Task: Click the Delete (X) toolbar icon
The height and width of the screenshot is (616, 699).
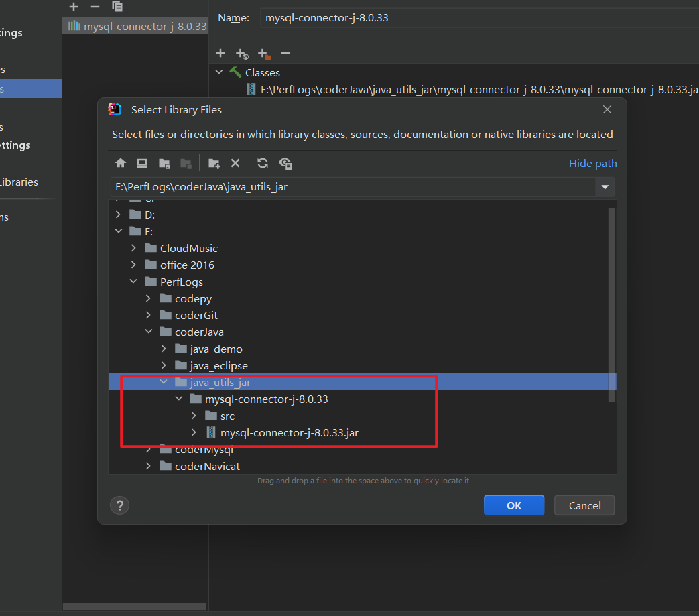Action: (x=235, y=163)
